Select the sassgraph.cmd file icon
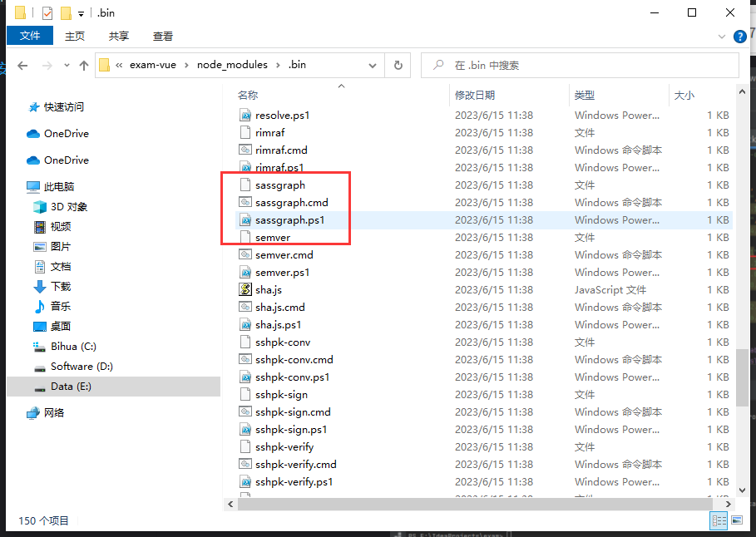Screen dimensions: 756x537 245,203
